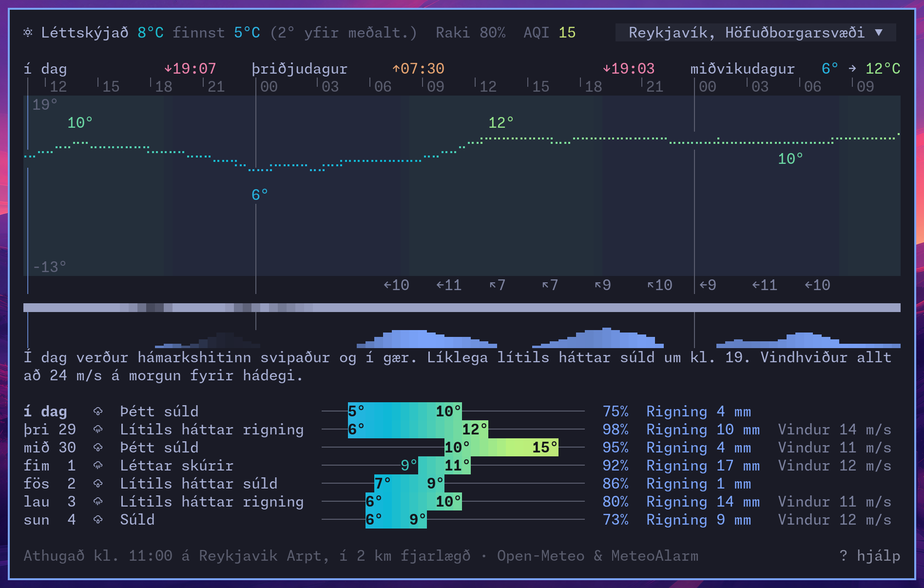
Task: Click the showers icon for fim 1
Action: click(98, 466)
